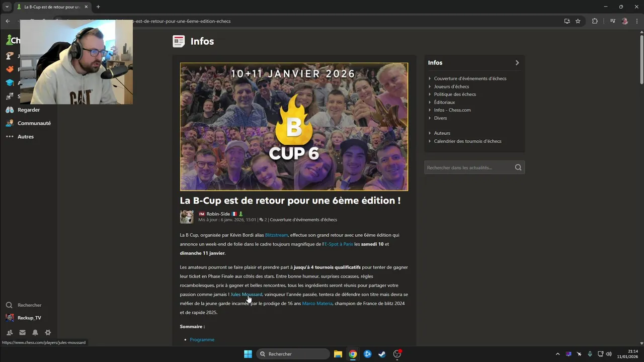Click the install app icon in address bar

click(x=567, y=21)
